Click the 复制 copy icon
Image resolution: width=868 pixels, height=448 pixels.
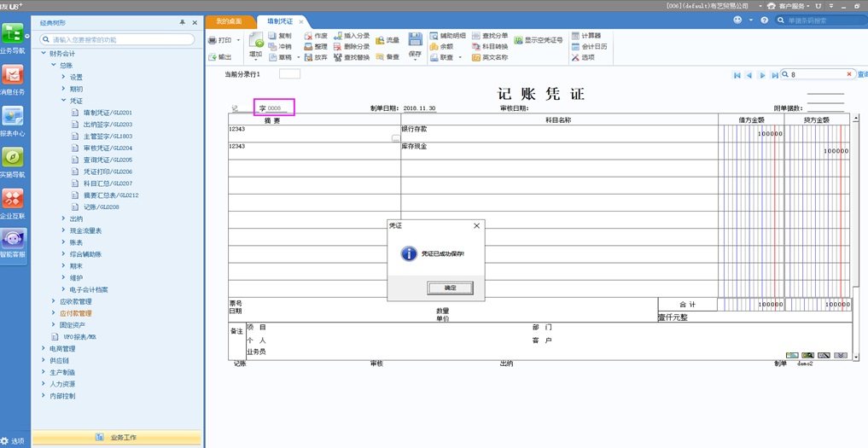(x=272, y=36)
